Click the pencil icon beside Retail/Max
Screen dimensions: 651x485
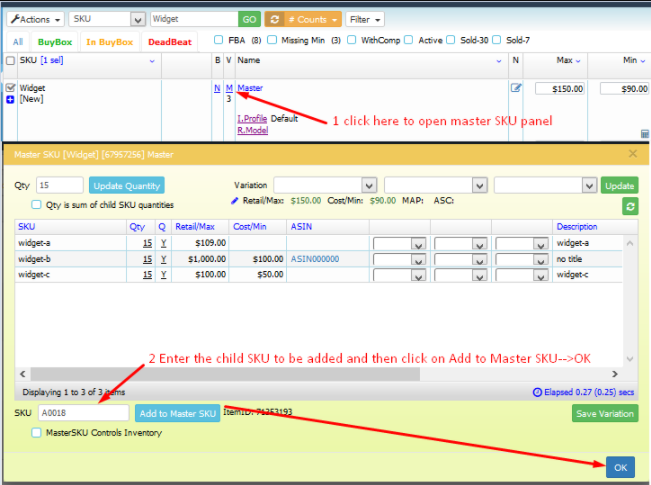click(x=236, y=201)
